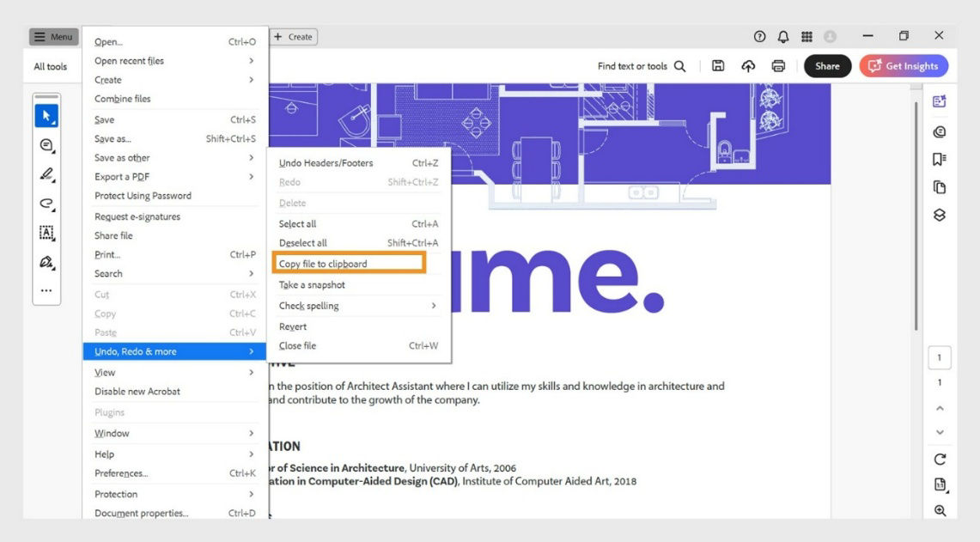Pick the freehand drawing tool
Image resolution: width=980 pixels, height=542 pixels.
[46, 204]
